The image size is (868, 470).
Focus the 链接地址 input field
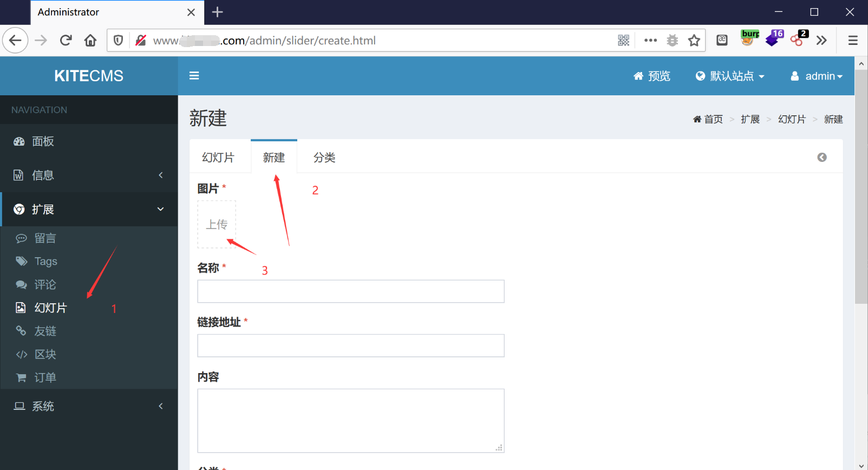click(x=351, y=345)
